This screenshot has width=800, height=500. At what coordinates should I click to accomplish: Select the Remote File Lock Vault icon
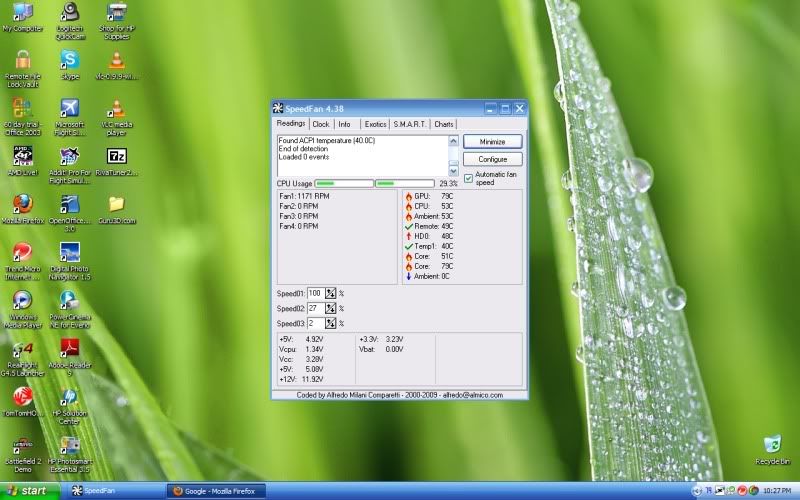(x=22, y=69)
